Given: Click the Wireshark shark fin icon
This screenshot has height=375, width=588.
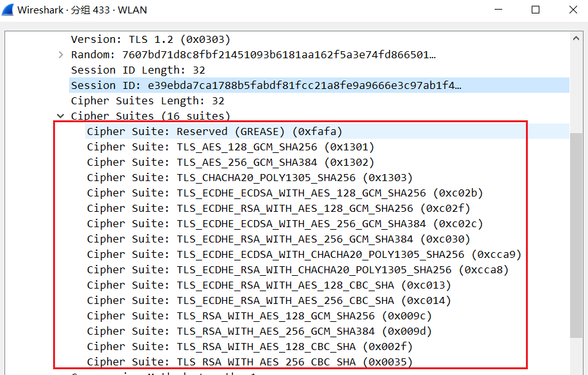Looking at the screenshot, I should point(8,10).
